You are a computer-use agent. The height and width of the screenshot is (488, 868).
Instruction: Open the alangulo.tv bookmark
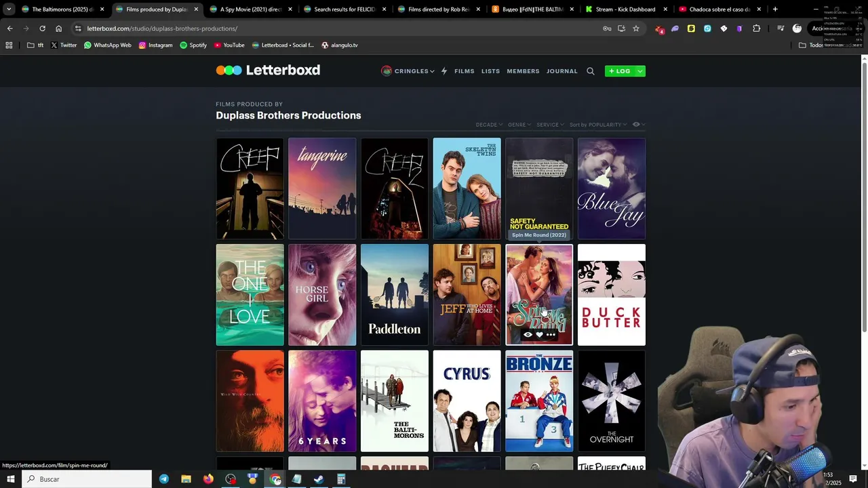[x=340, y=45]
